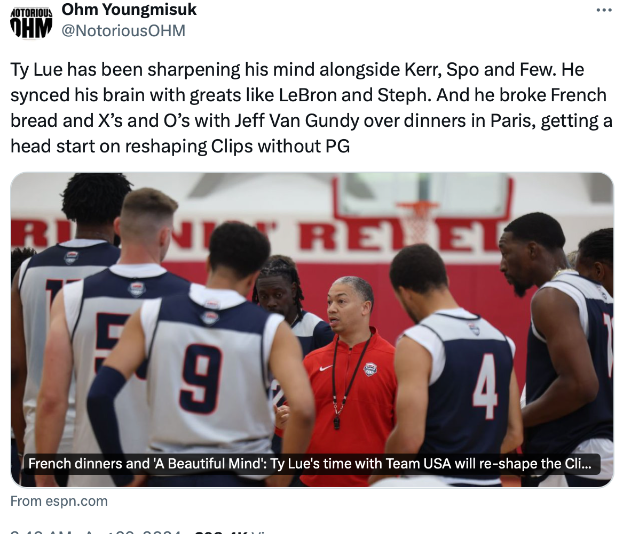This screenshot has height=534, width=631.
Task: Click the Notorious OHM profile avatar
Action: (31, 23)
